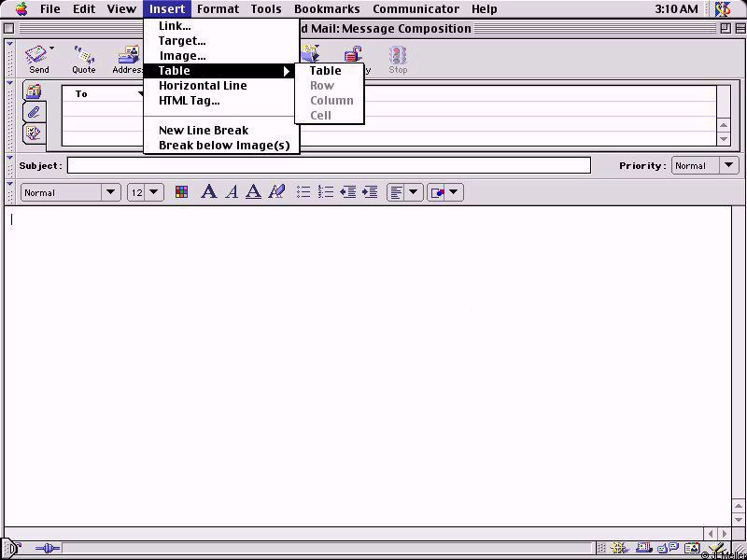Click the message body scroll down arrow

(x=739, y=519)
